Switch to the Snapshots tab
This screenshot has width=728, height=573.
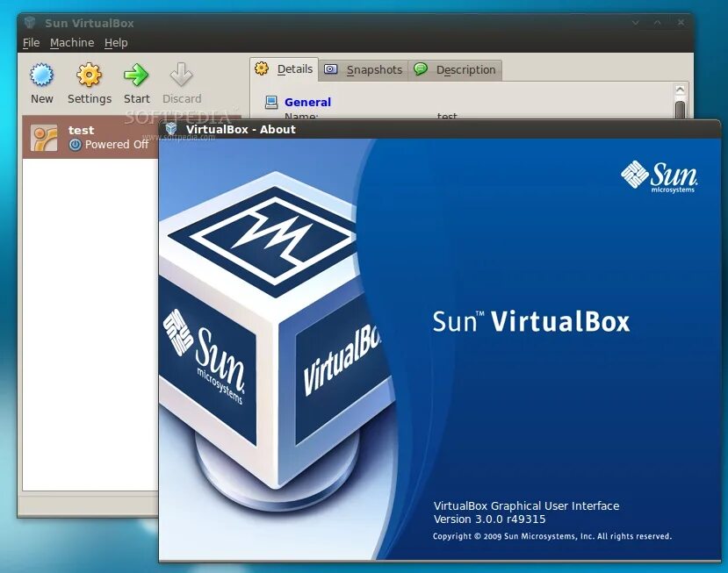coord(364,70)
